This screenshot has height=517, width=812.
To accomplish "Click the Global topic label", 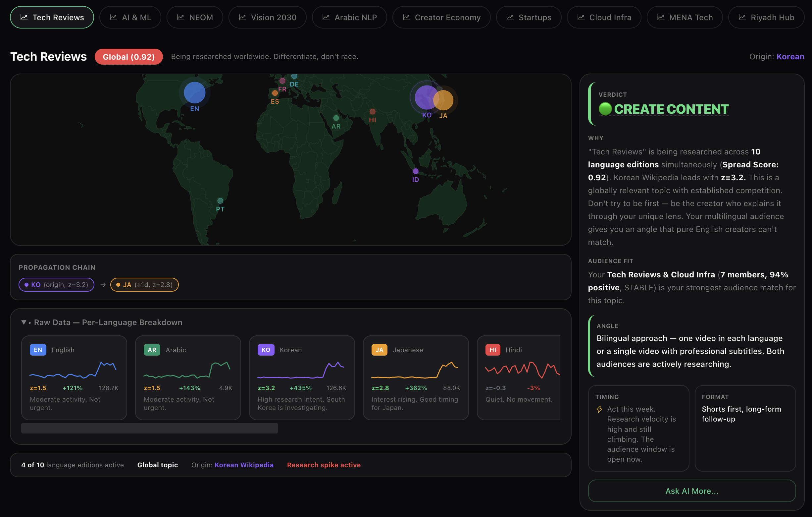I will pyautogui.click(x=158, y=465).
